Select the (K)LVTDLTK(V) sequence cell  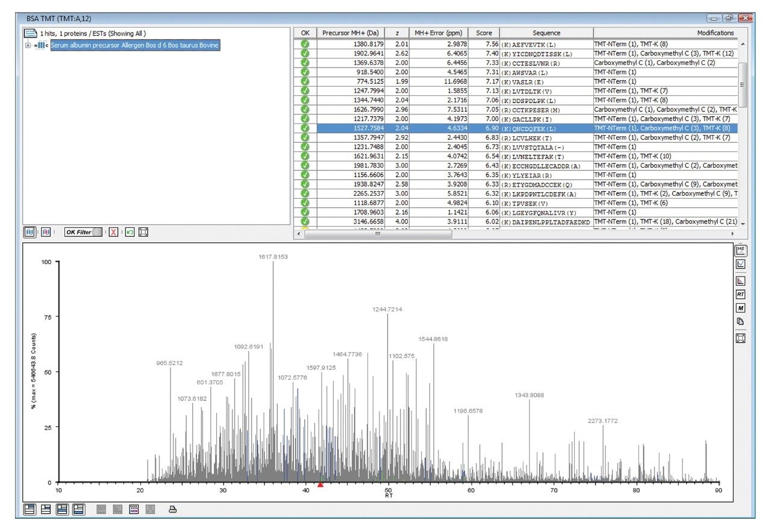coord(546,91)
